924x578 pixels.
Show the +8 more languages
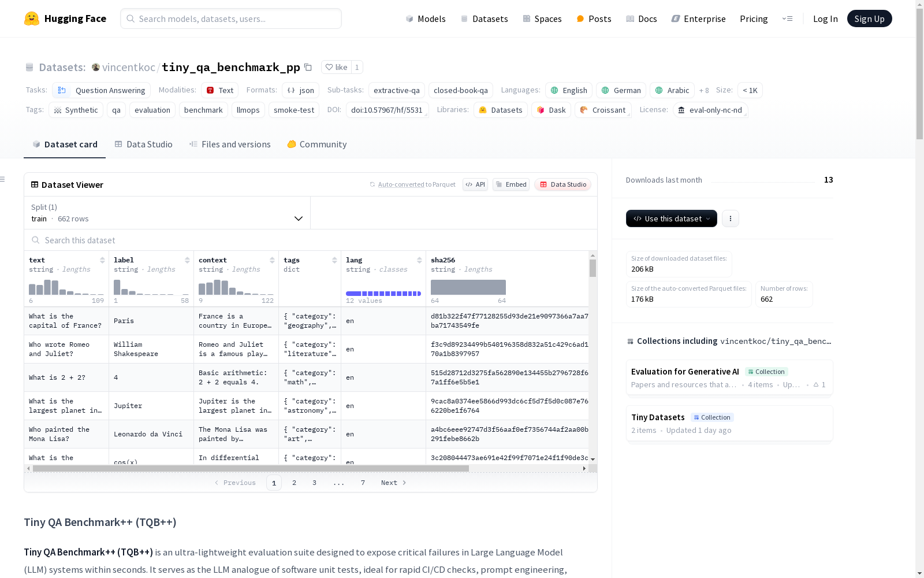coord(704,91)
